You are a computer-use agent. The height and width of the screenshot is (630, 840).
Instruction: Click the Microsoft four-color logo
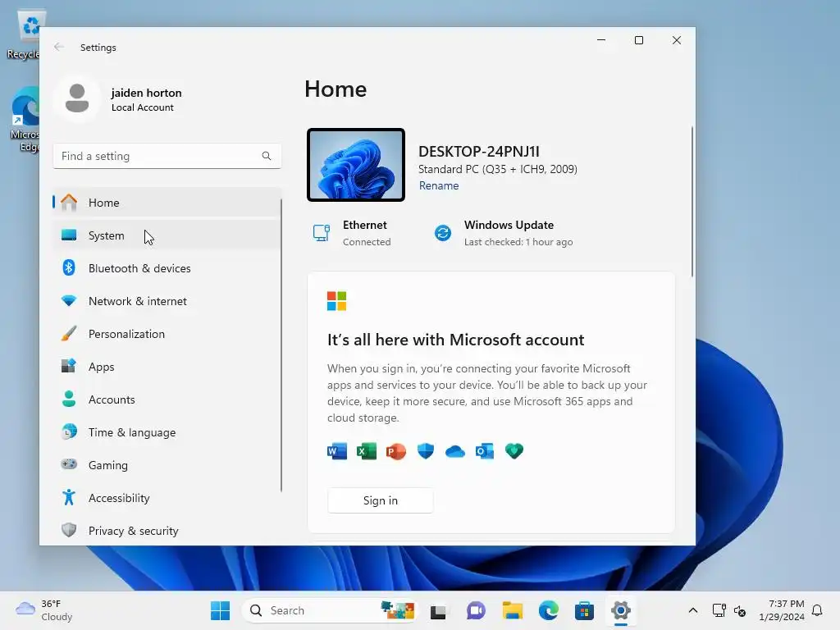point(337,301)
